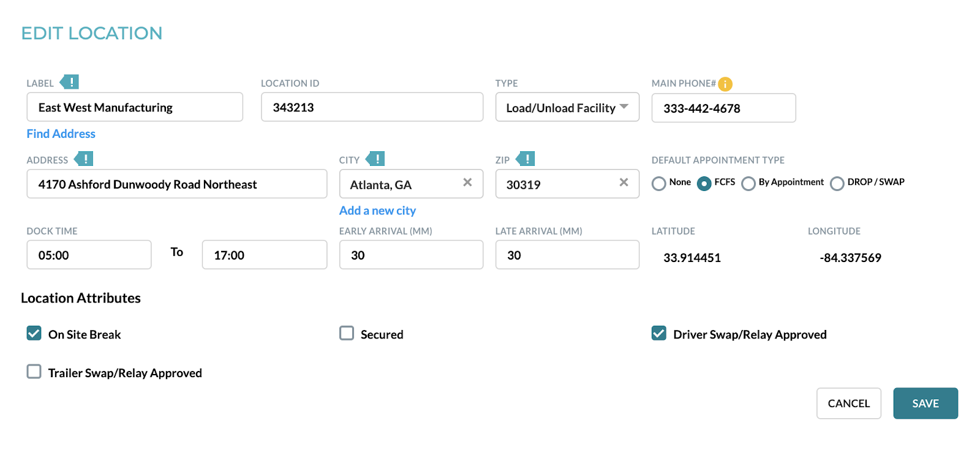Clear the 30319 zip field

click(x=624, y=182)
